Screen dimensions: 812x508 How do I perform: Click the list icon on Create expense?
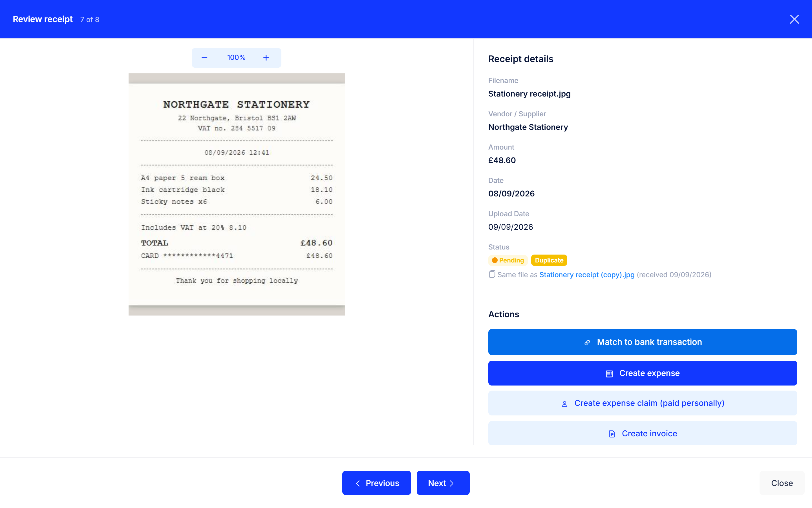click(609, 374)
